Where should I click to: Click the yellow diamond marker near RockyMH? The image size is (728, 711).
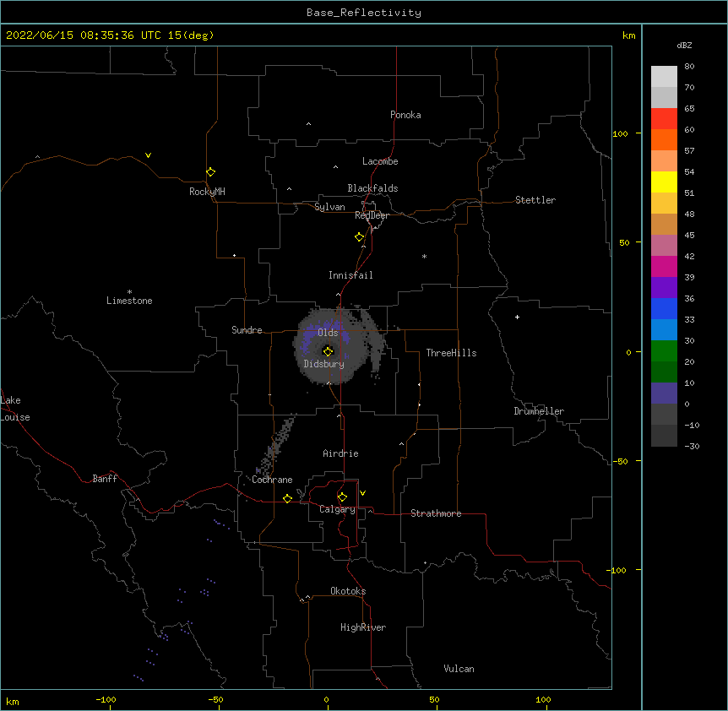[x=210, y=172]
